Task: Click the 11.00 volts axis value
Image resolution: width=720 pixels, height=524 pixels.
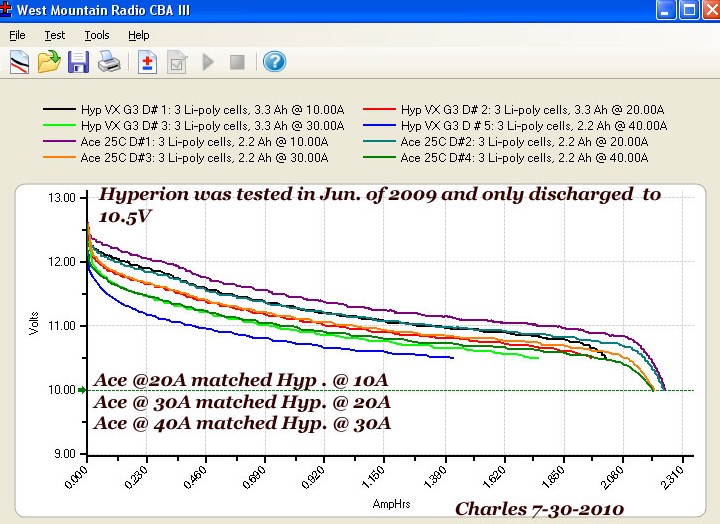Action: click(x=62, y=326)
